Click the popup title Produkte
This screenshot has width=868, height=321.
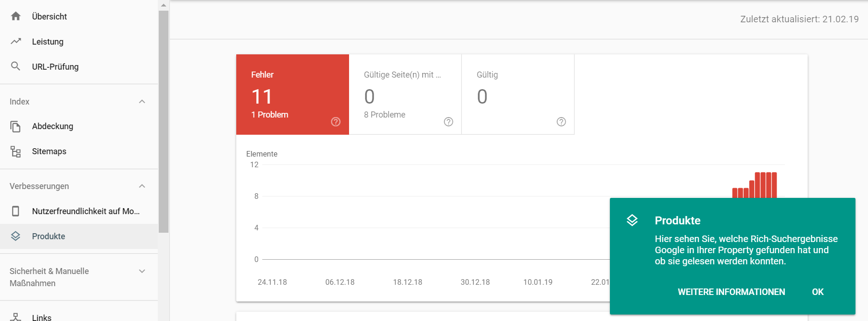(x=678, y=221)
